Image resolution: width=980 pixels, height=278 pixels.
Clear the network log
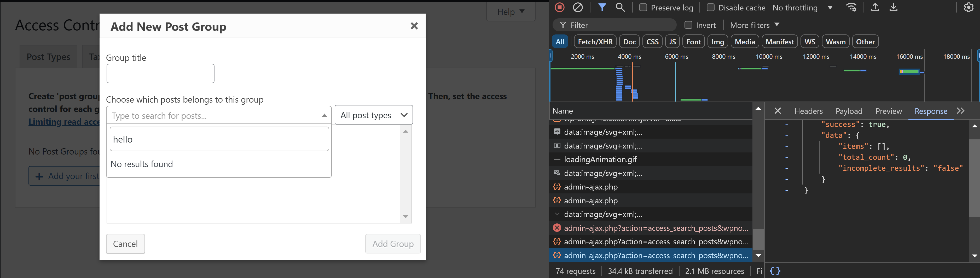tap(578, 7)
